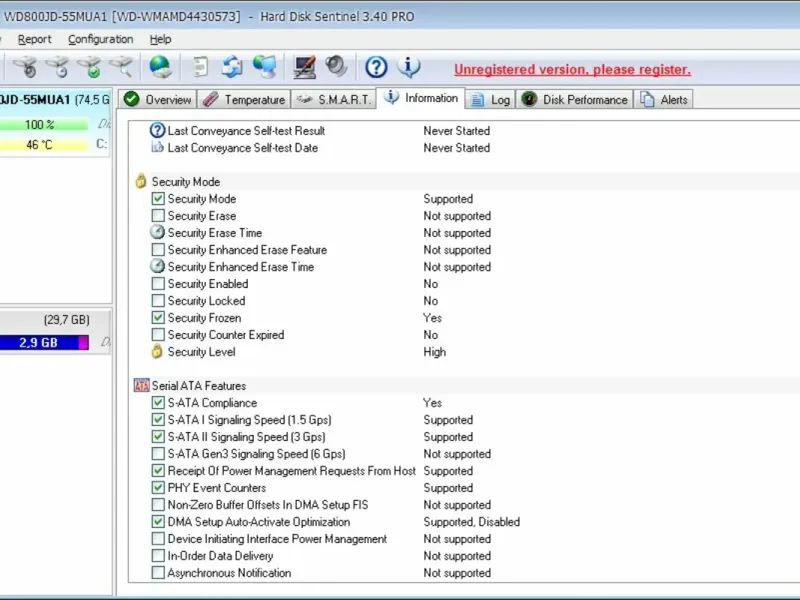This screenshot has height=600, width=800.
Task: Toggle the PHY Event Counters checkbox
Action: click(x=158, y=487)
